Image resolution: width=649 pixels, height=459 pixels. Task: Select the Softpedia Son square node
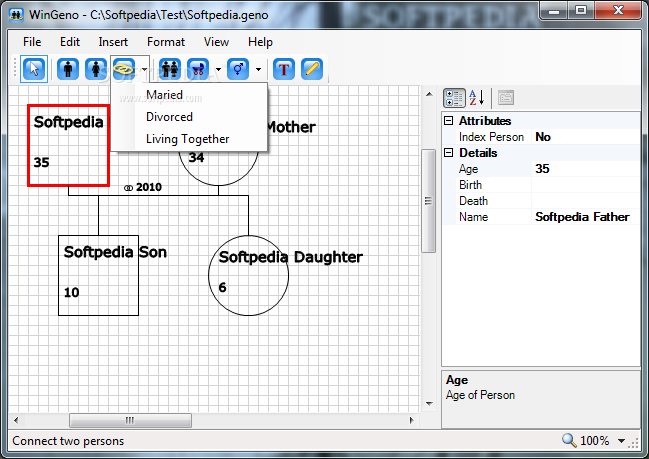[99, 276]
